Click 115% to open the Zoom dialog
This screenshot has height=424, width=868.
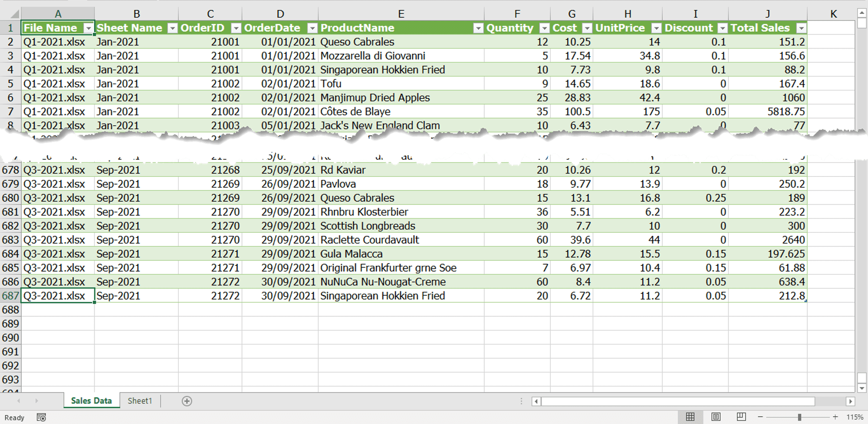(855, 416)
